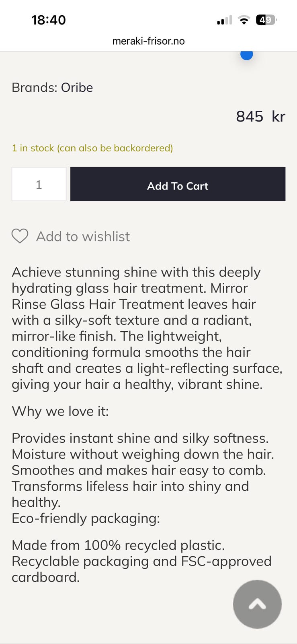
Task: Tap the Provides instant shine line
Action: point(140,438)
